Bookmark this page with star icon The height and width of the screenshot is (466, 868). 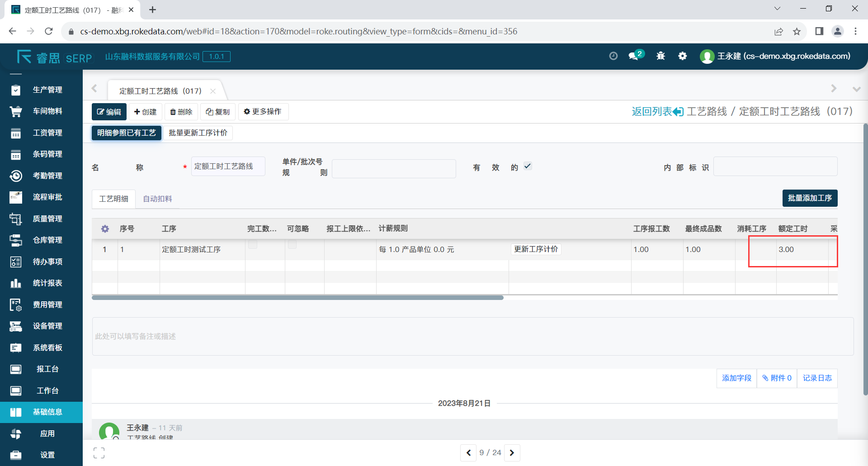click(x=797, y=31)
